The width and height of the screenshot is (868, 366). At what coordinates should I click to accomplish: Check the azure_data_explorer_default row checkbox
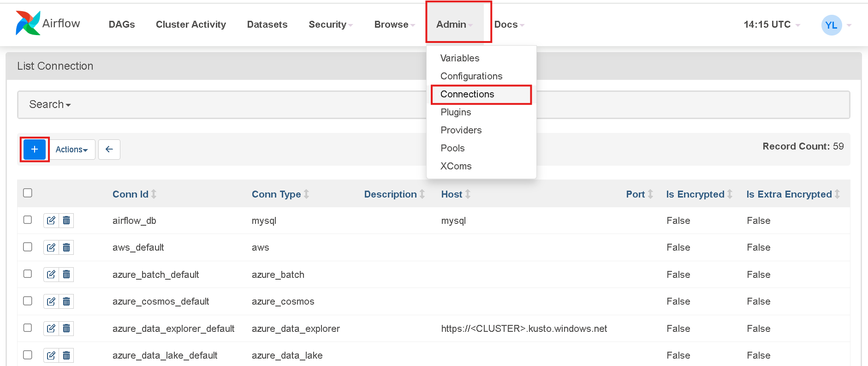[28, 328]
